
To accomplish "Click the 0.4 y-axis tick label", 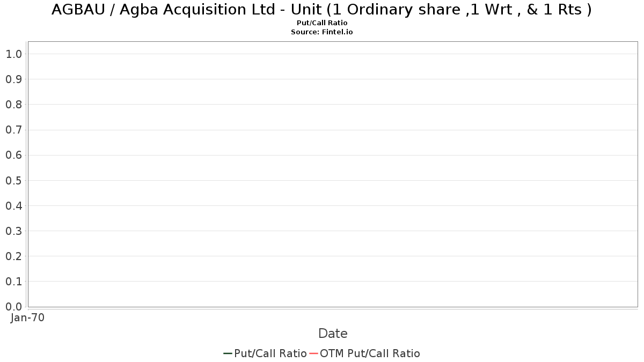I will 14,205.
